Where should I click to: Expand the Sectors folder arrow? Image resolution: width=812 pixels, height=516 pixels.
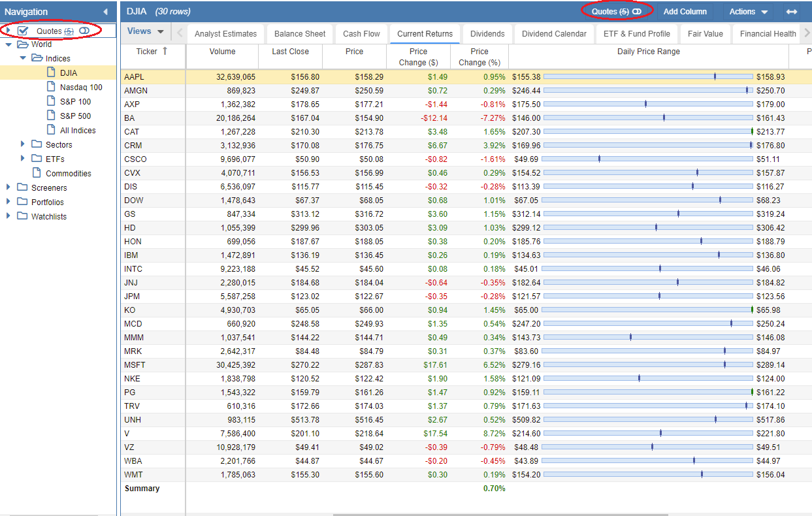point(23,144)
